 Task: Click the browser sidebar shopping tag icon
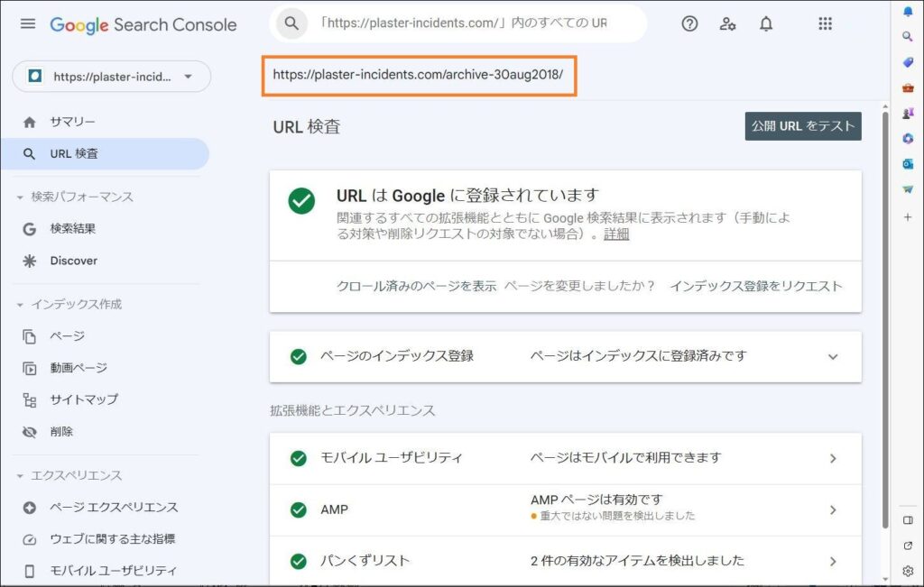point(908,62)
